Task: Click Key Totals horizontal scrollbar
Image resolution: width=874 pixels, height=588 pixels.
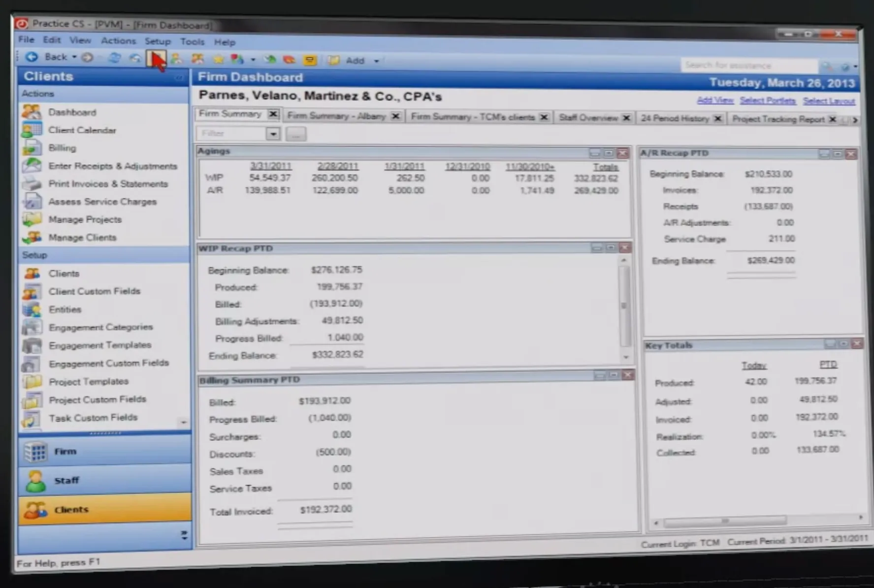Action: pyautogui.click(x=758, y=520)
